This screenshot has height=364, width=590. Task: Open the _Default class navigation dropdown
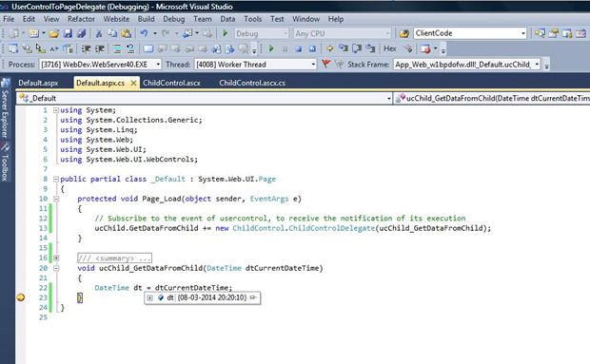(x=205, y=98)
